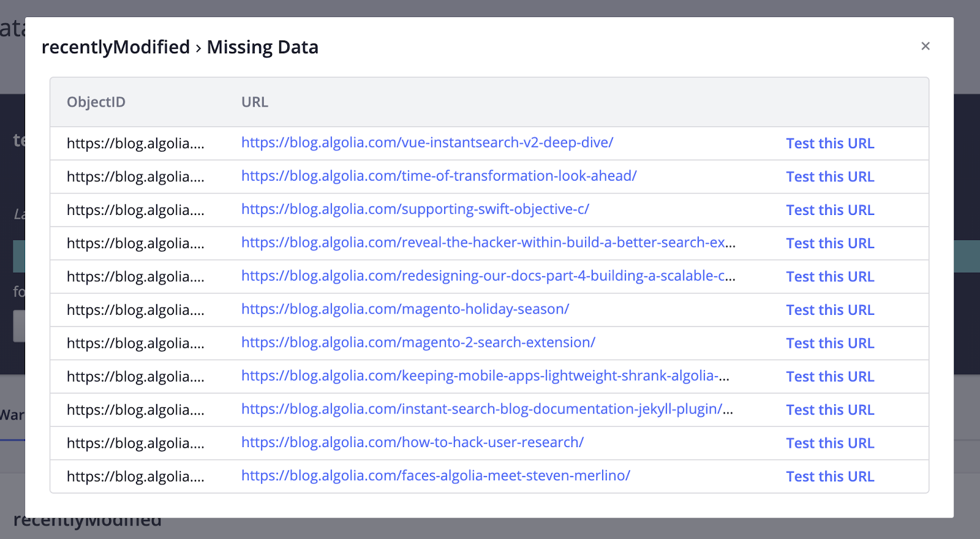
Task: Open the keeping-mobile-apps-lightweight URL
Action: [484, 376]
